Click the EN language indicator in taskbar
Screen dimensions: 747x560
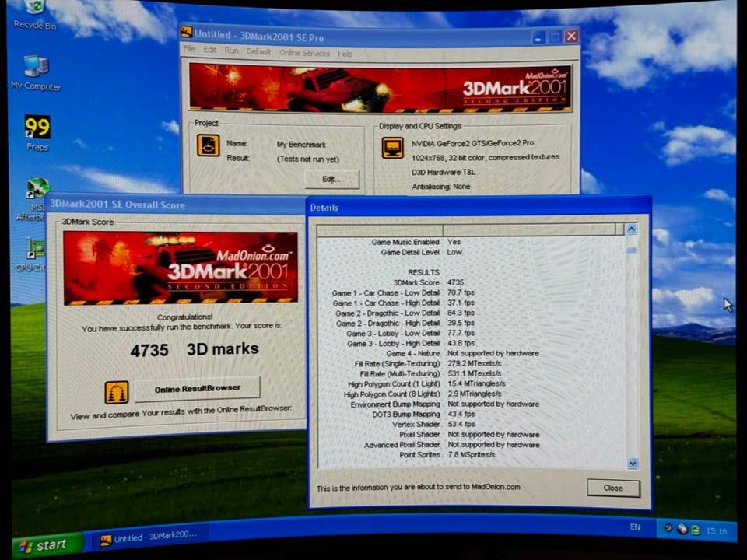tap(635, 527)
